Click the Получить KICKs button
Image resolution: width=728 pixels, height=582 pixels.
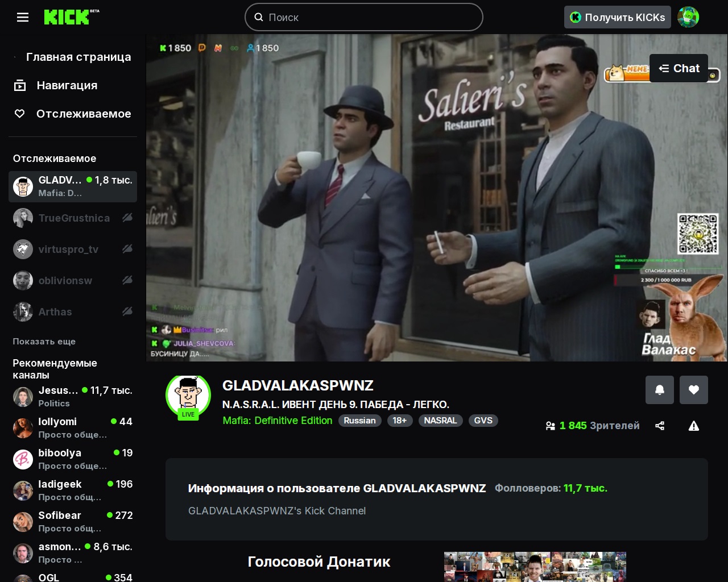point(618,17)
